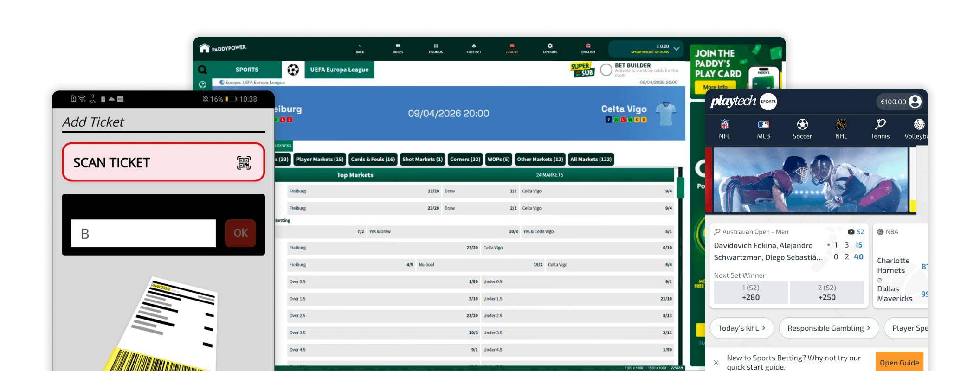The height and width of the screenshot is (371, 980).
Task: Bet on 1 (S2) at +280
Action: (x=750, y=293)
